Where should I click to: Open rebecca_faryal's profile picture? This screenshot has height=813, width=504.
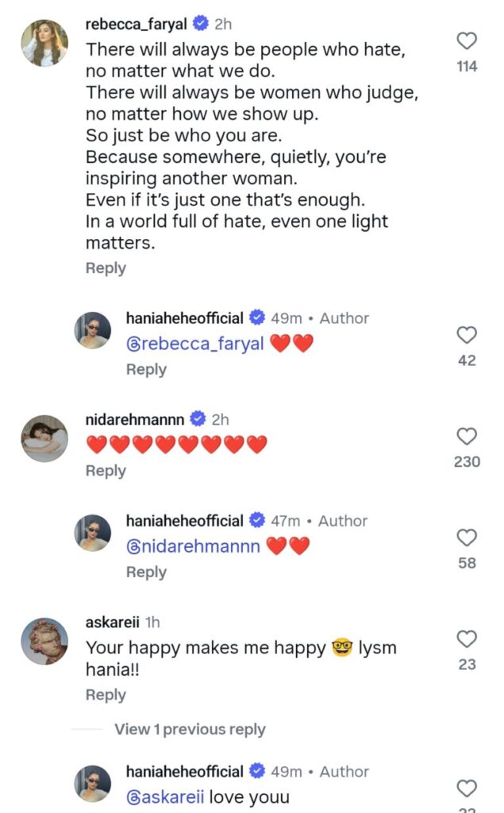click(x=44, y=41)
